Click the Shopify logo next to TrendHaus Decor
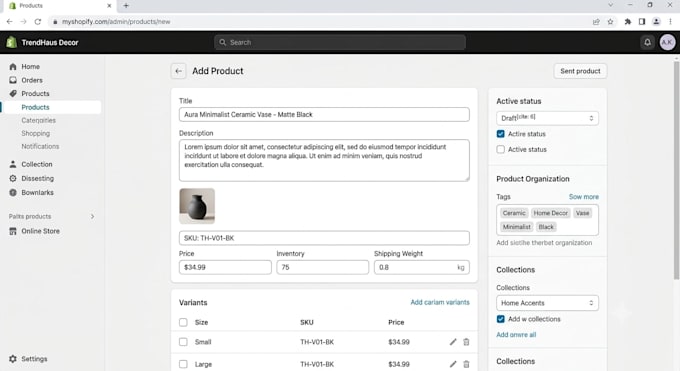The image size is (680, 371). (x=12, y=42)
